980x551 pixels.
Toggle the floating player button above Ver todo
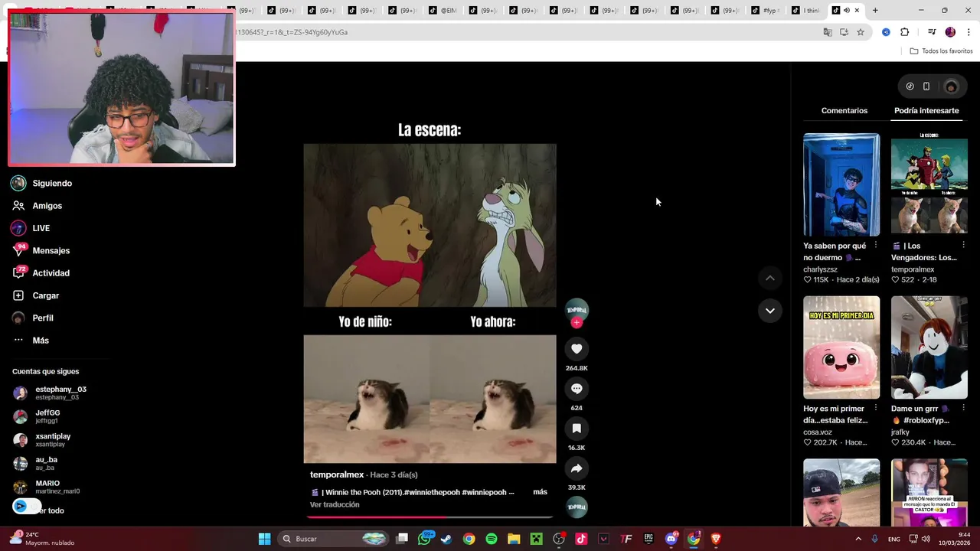pos(27,506)
